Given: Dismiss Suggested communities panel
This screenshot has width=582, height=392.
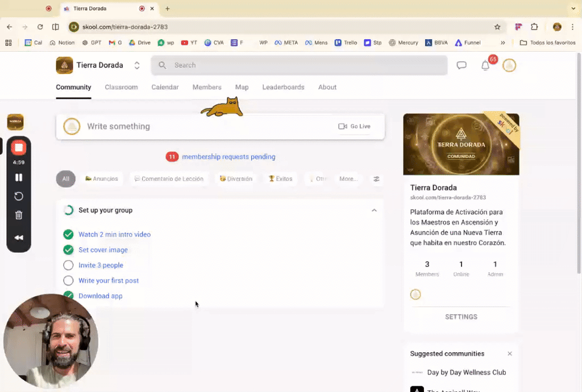Looking at the screenshot, I should coord(510,354).
